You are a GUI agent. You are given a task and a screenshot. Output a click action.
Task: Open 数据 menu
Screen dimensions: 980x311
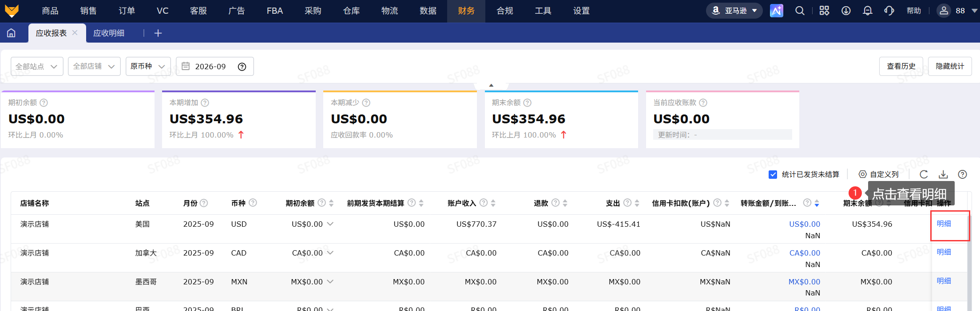tap(428, 11)
